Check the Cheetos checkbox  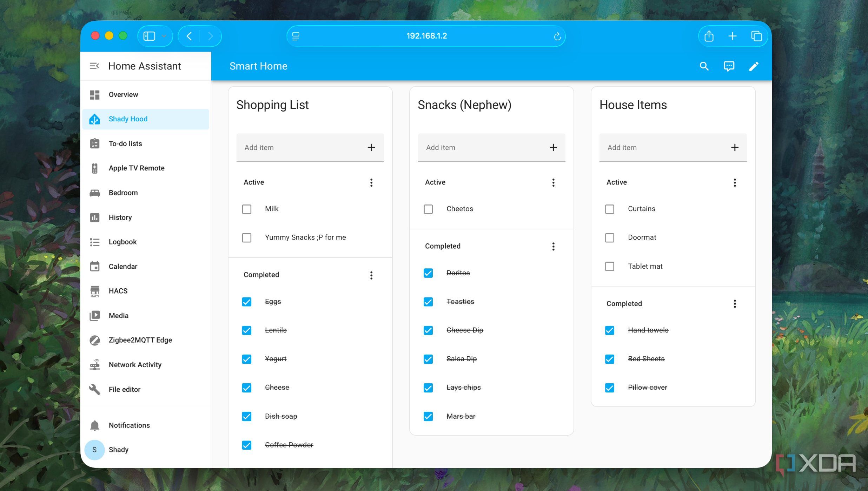point(428,209)
